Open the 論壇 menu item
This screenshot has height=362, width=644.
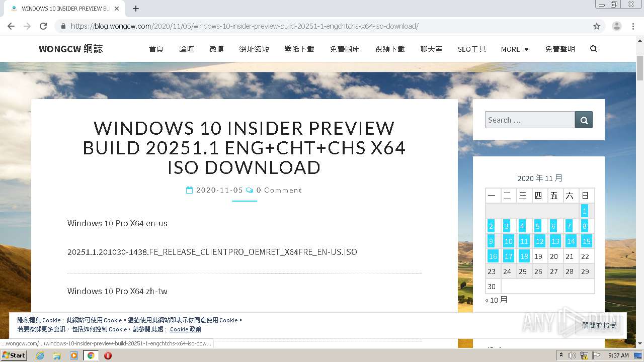[186, 49]
